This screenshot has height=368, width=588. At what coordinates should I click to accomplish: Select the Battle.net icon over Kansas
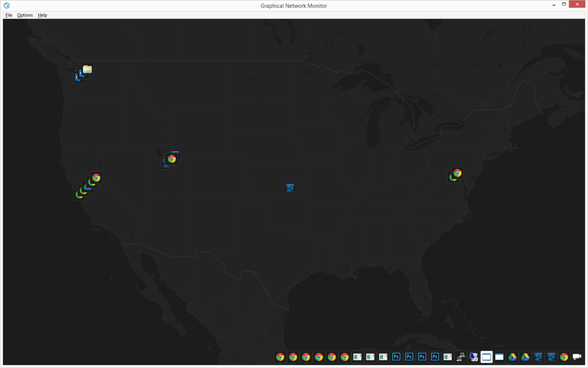pyautogui.click(x=290, y=188)
